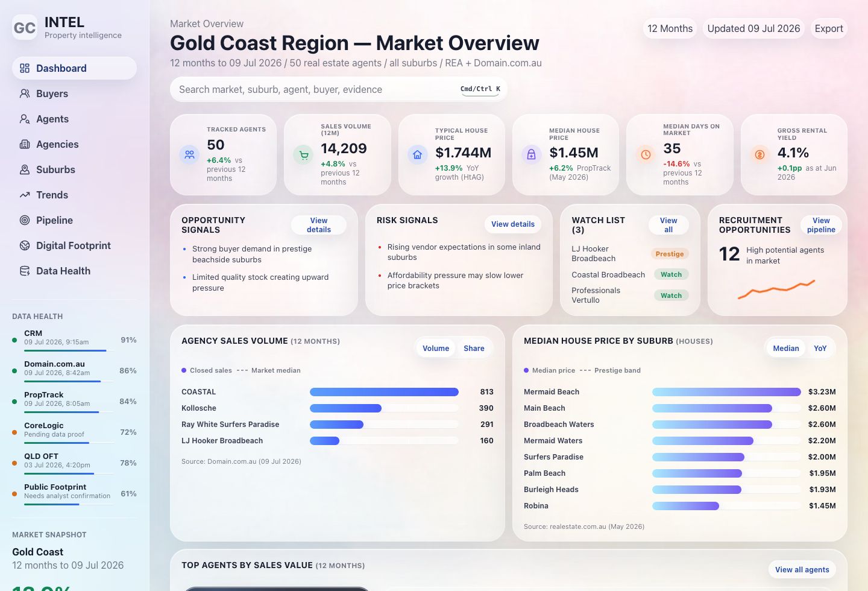Go to Agencies in the sidebar
868x591 pixels.
pyautogui.click(x=74, y=144)
